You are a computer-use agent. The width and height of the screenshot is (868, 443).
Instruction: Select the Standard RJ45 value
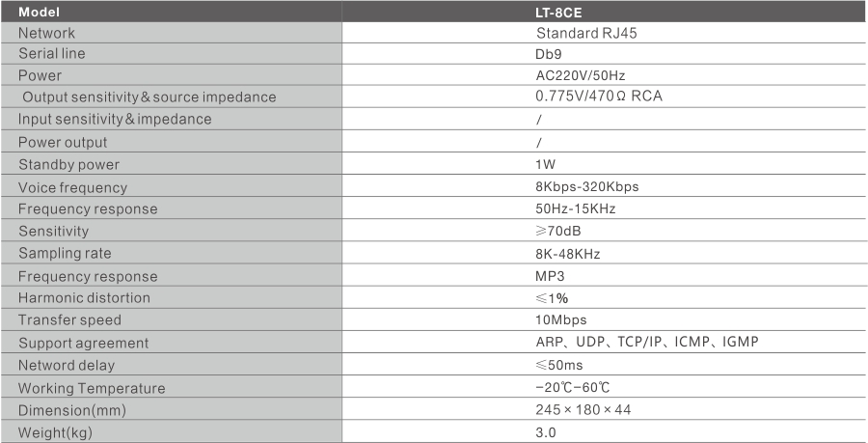tap(586, 33)
